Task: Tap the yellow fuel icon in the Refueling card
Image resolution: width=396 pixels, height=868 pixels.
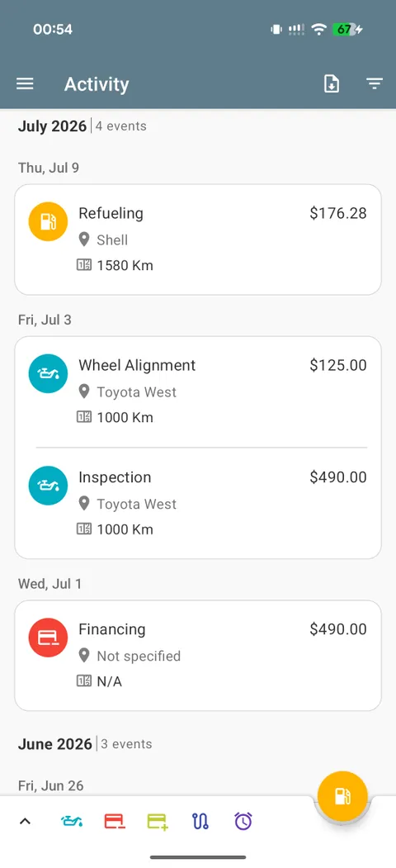Action: pos(48,221)
